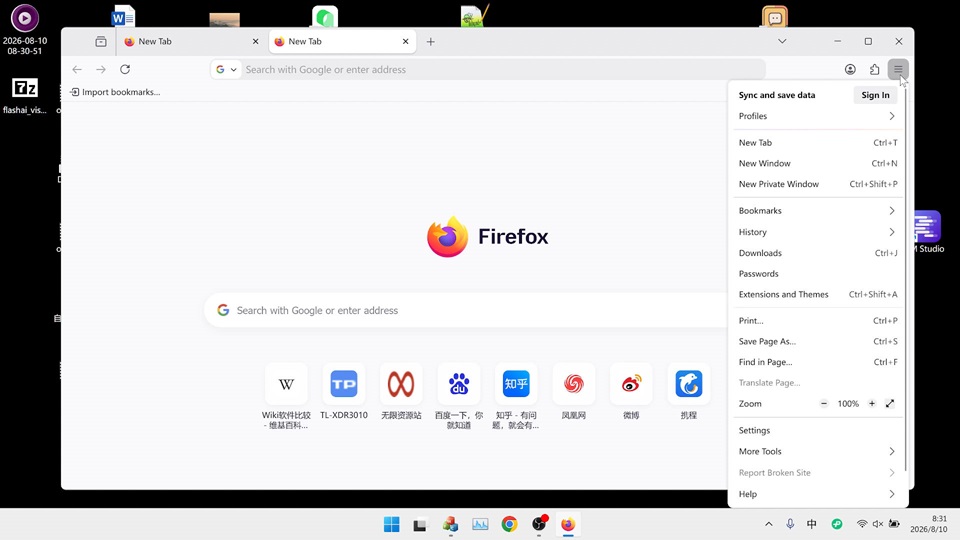The width and height of the screenshot is (960, 540).
Task: Reset zoom by clicking 100%
Action: [x=848, y=403]
